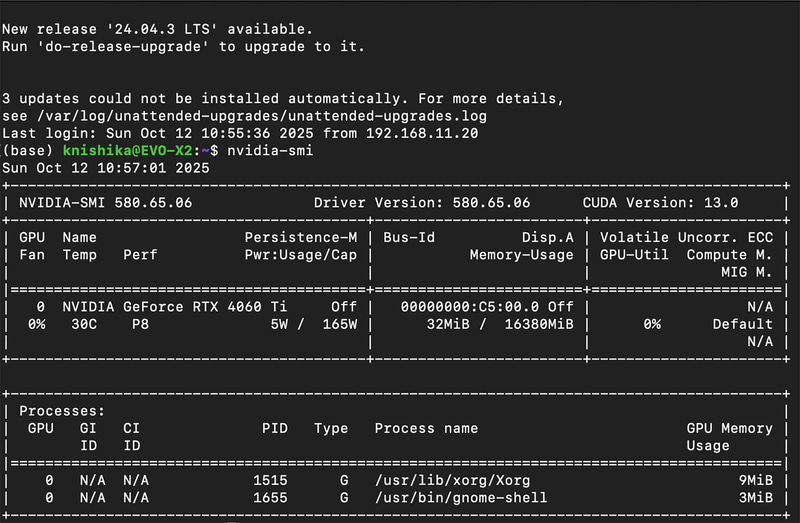800x523 pixels.
Task: Click the 165W power cap value
Action: (x=340, y=324)
